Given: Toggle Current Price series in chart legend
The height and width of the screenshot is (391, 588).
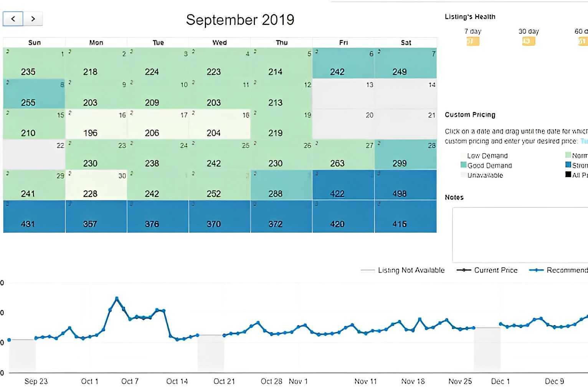Looking at the screenshot, I should (487, 270).
